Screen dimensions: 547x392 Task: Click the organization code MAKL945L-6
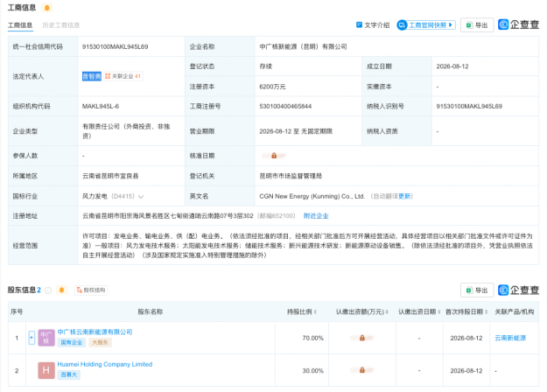click(x=101, y=107)
